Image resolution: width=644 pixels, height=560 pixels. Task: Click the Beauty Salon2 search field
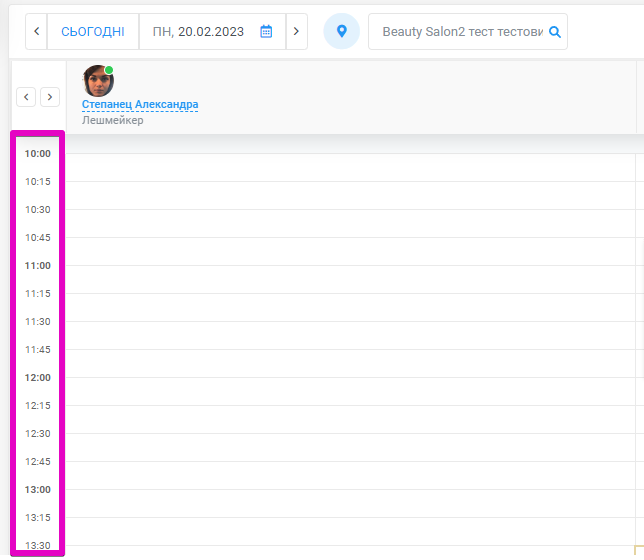coord(467,32)
